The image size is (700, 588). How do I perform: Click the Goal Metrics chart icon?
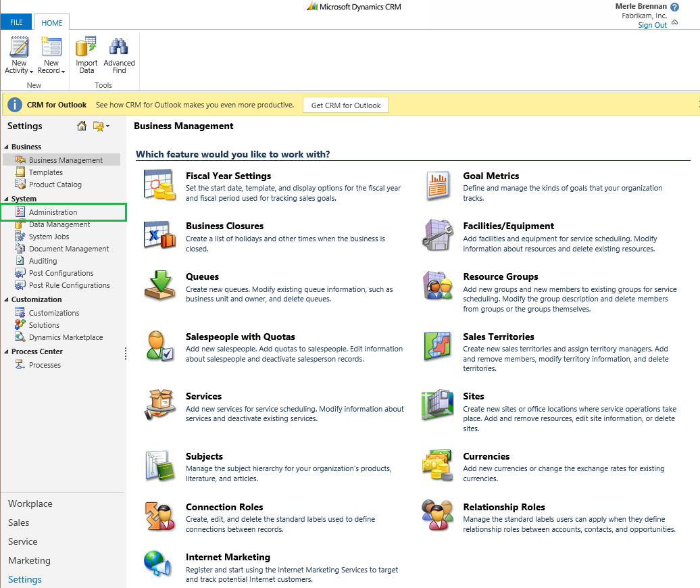tap(437, 185)
